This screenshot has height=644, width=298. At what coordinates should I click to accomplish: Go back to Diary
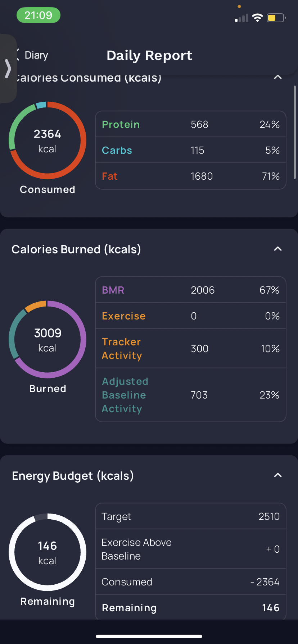[x=36, y=55]
